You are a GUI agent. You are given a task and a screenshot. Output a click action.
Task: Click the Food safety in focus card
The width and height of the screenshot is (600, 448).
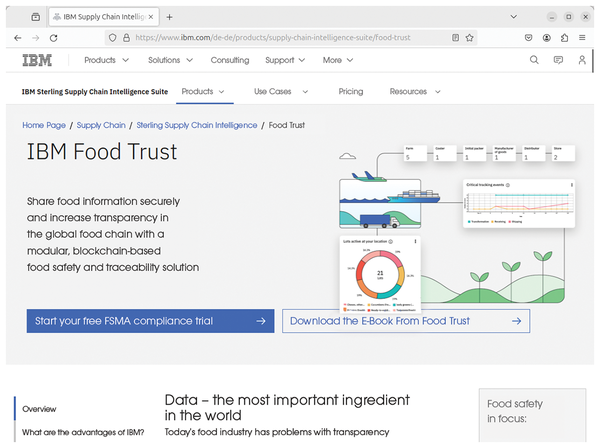532,416
